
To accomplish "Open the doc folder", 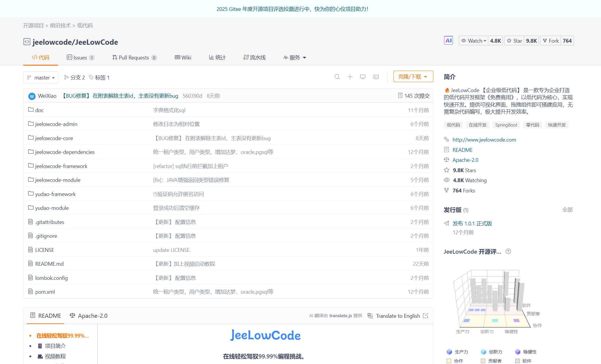I will (39, 110).
